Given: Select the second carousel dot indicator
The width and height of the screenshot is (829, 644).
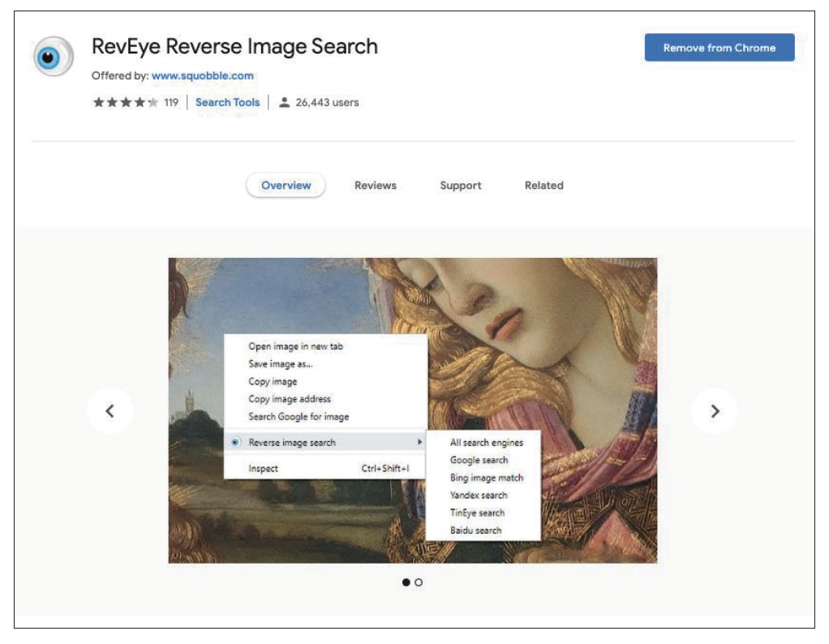Looking at the screenshot, I should pyautogui.click(x=419, y=582).
